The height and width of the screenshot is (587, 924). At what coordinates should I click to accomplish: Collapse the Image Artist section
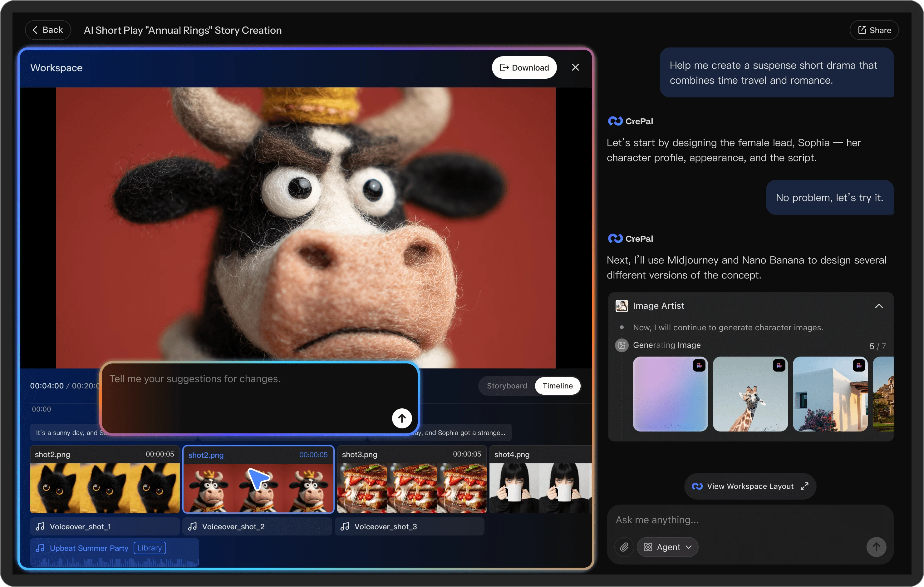tap(879, 306)
